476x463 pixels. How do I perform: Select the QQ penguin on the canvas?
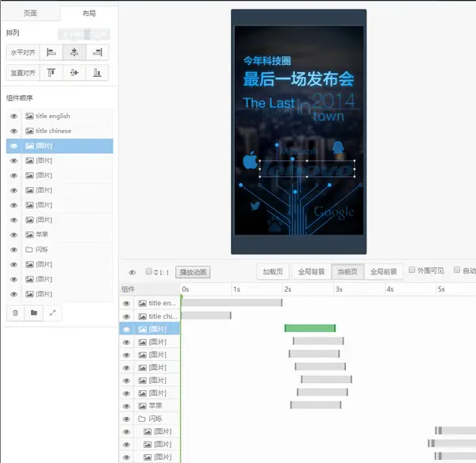(x=338, y=148)
